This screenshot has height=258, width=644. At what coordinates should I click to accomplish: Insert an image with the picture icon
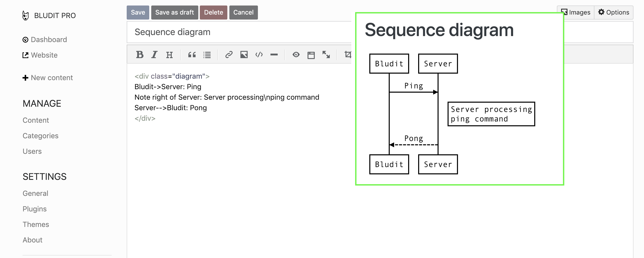[244, 55]
